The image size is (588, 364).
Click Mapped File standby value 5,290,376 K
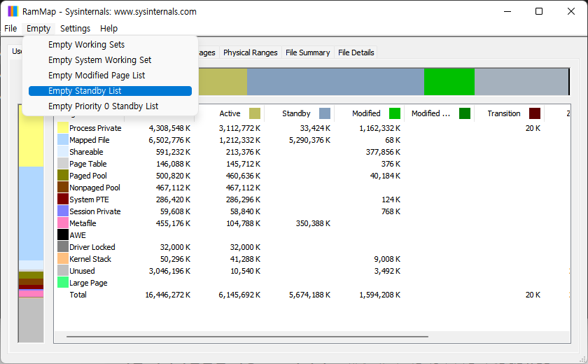[309, 140]
